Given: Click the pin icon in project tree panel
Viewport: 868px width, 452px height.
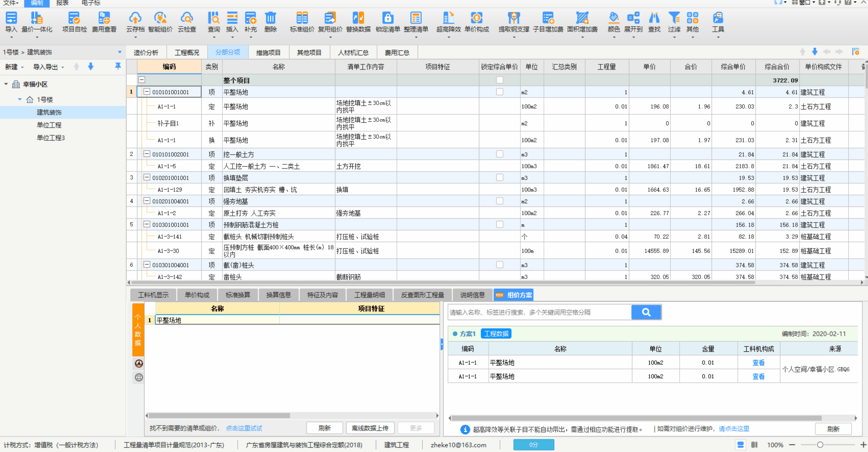Looking at the screenshot, I should [118, 66].
